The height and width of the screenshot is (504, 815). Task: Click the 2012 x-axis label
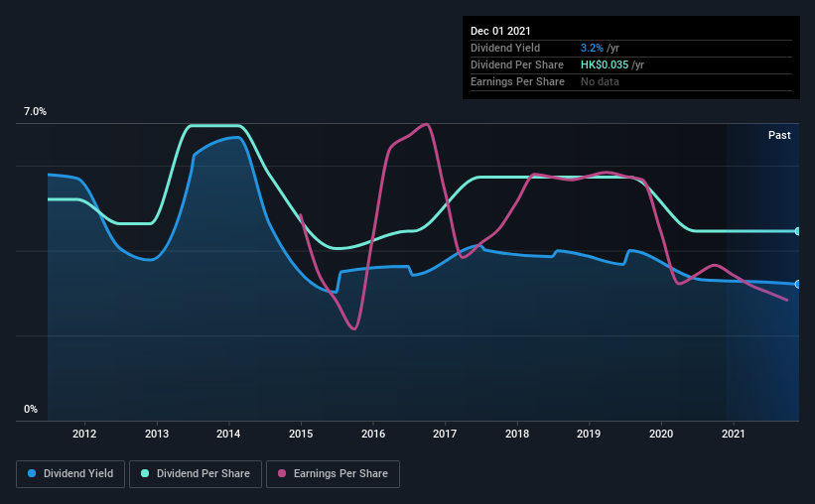pyautogui.click(x=84, y=434)
